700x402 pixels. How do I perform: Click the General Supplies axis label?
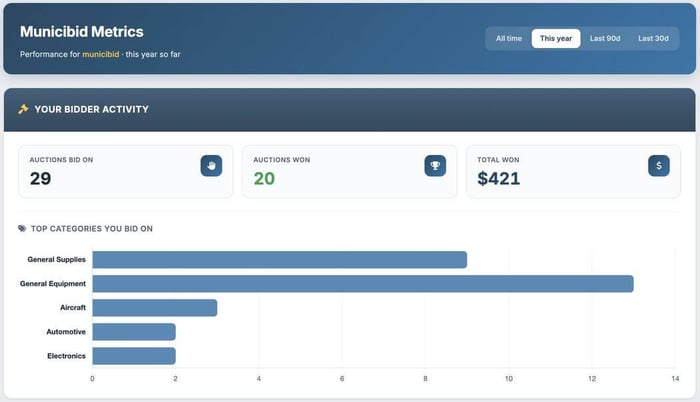coord(57,260)
